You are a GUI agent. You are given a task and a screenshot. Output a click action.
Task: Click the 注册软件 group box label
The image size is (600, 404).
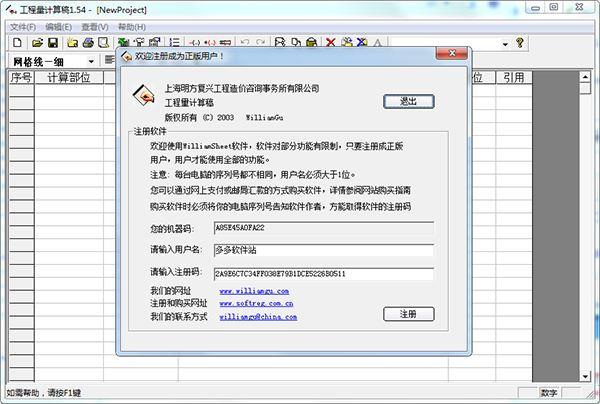(x=150, y=132)
